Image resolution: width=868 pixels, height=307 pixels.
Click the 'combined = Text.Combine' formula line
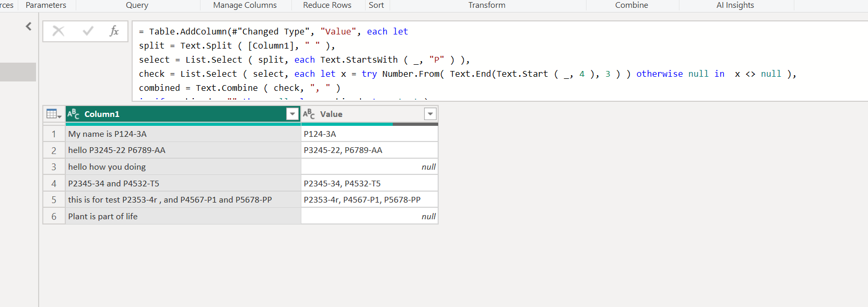[239, 88]
